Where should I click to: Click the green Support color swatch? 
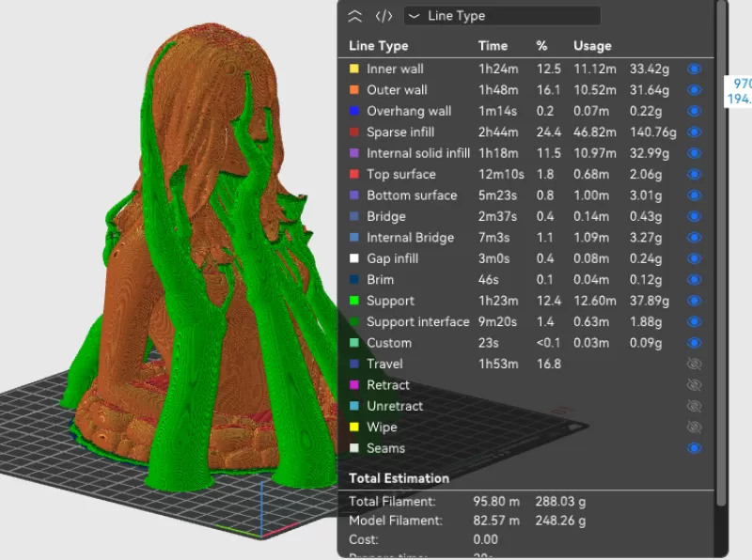coord(354,301)
